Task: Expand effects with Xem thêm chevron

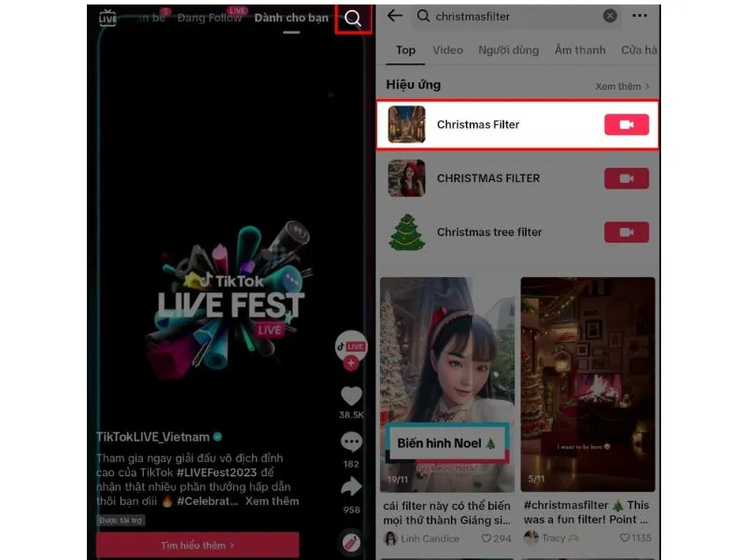Action: [622, 86]
